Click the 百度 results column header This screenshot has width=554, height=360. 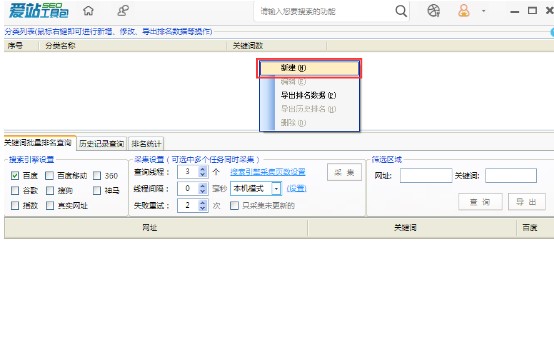click(535, 228)
